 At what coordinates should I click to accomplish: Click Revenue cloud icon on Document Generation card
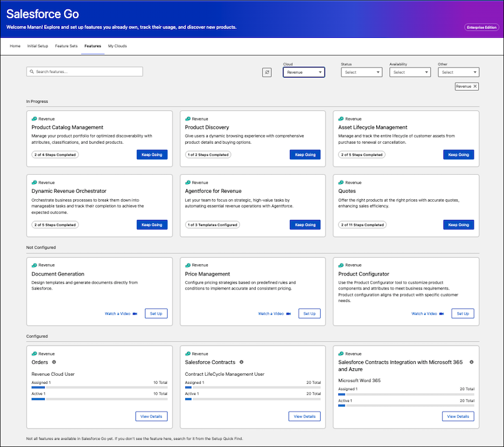point(34,265)
